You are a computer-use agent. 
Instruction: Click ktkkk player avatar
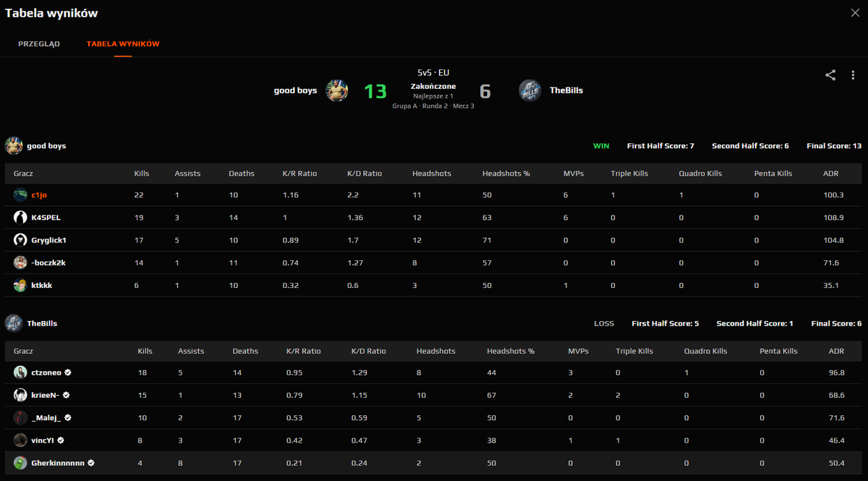point(20,285)
